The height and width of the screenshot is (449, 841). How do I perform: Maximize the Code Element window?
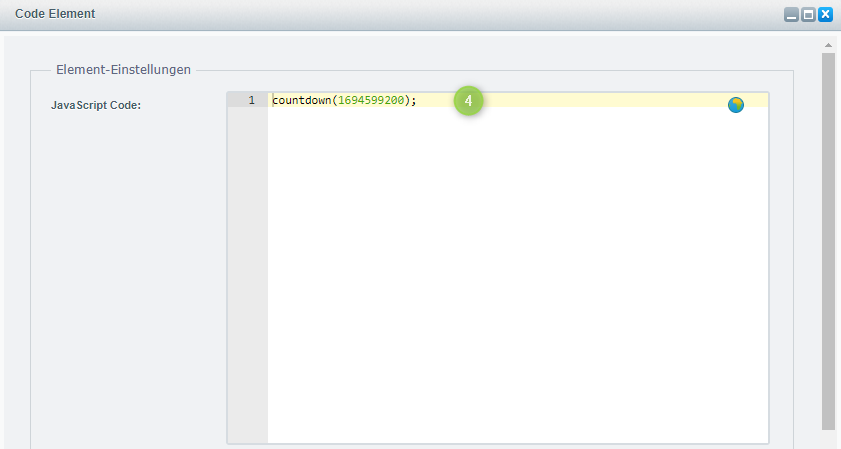[808, 14]
